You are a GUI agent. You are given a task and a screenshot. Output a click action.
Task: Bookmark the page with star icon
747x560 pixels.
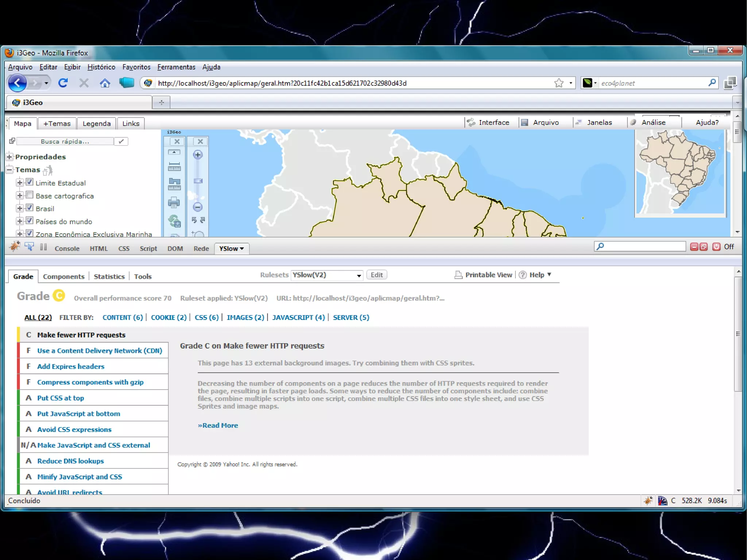(x=558, y=83)
